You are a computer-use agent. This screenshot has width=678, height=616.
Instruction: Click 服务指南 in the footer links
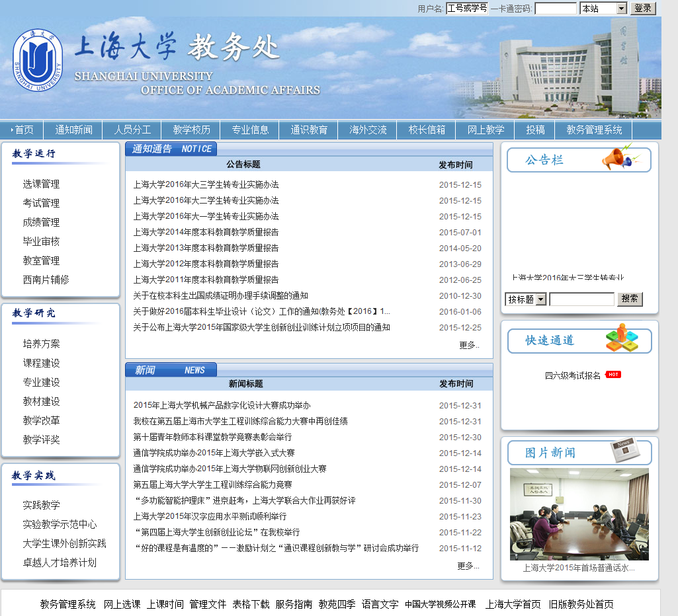click(294, 604)
